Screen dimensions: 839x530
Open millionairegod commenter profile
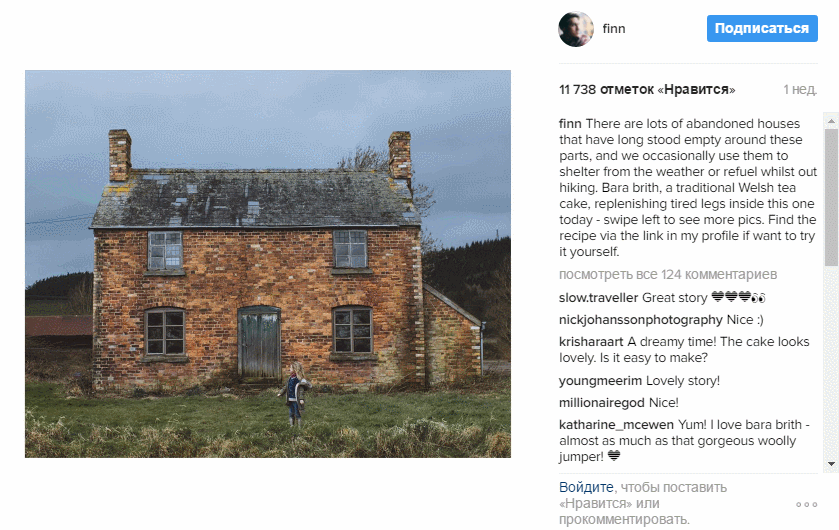tap(601, 403)
